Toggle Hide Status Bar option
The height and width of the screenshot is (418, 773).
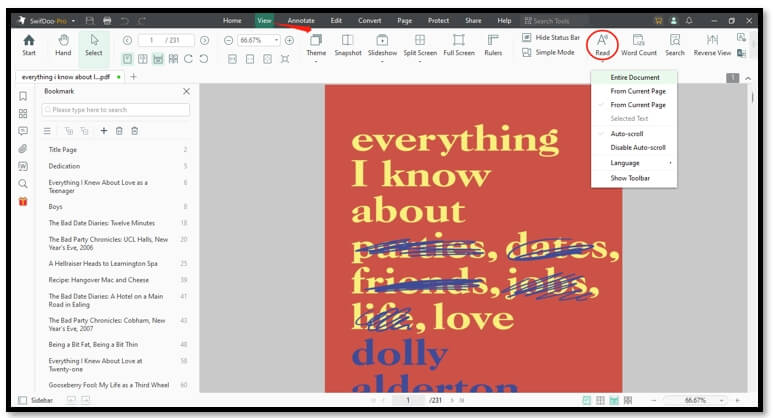[551, 37]
